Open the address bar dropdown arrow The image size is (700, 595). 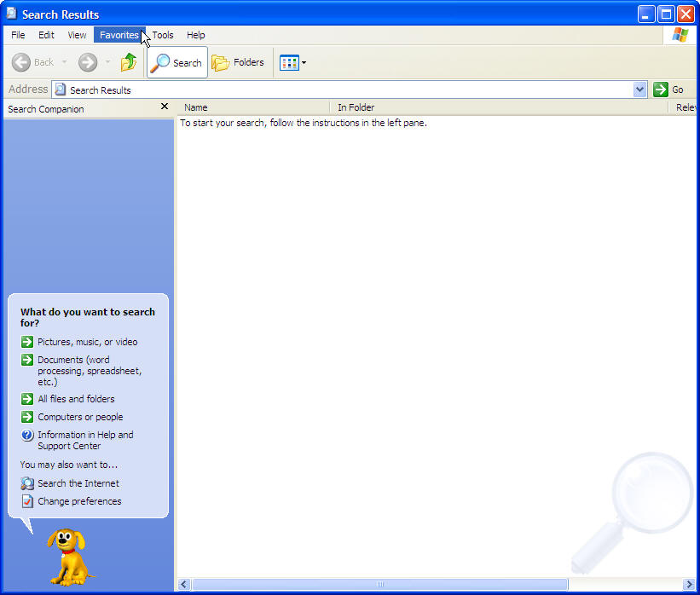[x=639, y=89]
